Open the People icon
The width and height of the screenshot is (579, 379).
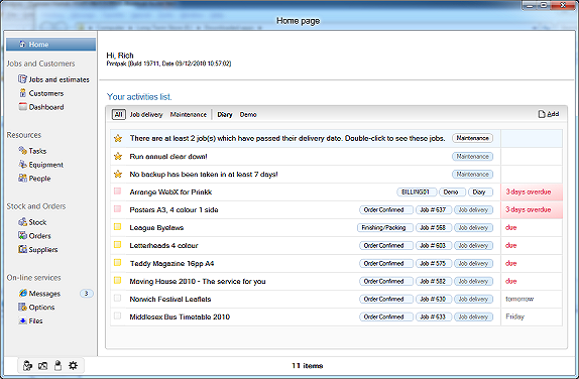[23, 178]
